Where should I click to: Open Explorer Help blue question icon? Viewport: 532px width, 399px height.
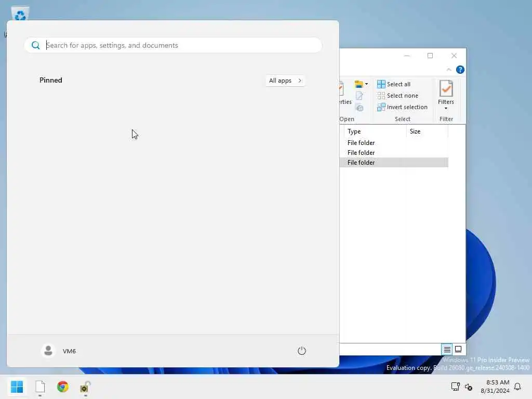pyautogui.click(x=460, y=70)
